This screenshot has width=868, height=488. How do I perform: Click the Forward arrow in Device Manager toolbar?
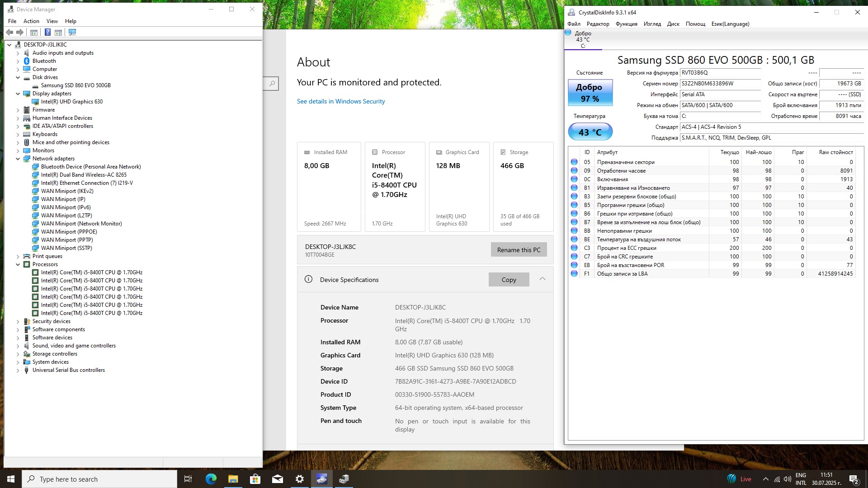point(20,32)
